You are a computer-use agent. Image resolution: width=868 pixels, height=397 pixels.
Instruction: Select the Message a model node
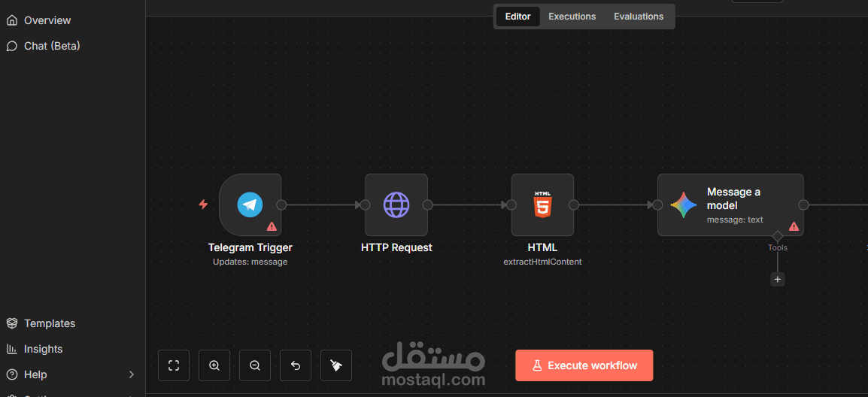pos(730,205)
